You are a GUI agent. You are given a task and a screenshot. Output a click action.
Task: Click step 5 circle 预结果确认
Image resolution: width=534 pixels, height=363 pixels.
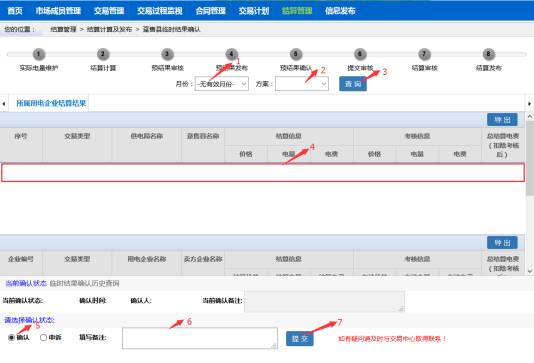point(296,54)
